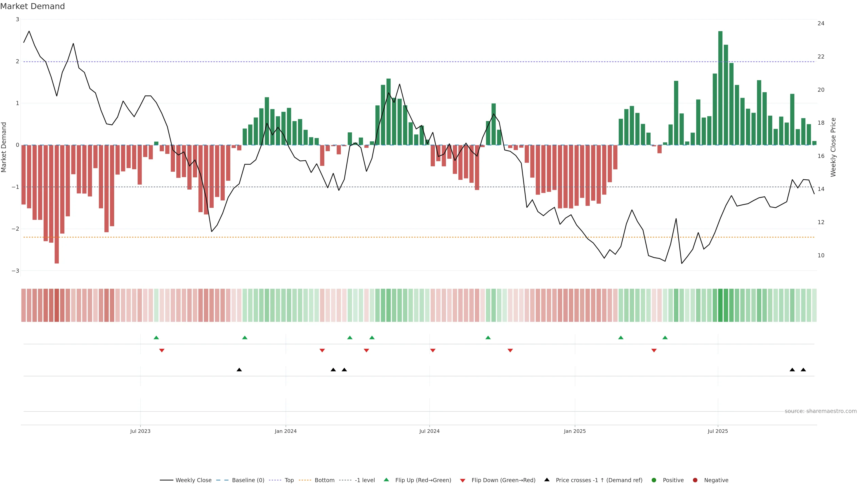The height and width of the screenshot is (488, 868).
Task: Toggle the -1 level legend entry
Action: (x=365, y=480)
